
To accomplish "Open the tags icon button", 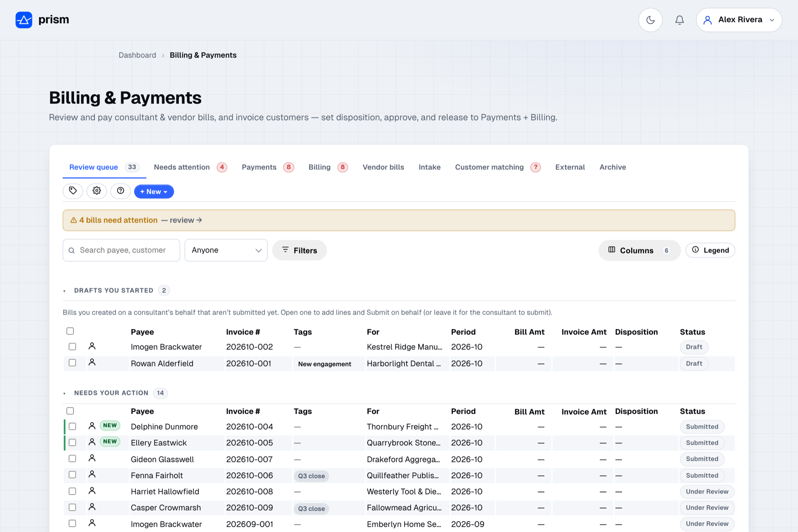I will click(73, 191).
